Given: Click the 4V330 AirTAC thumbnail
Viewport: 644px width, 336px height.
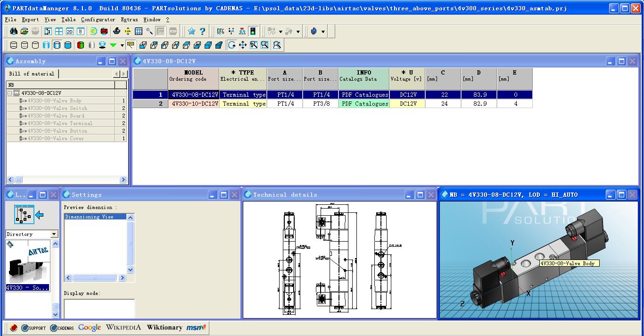Looking at the screenshot, I should click(27, 266).
